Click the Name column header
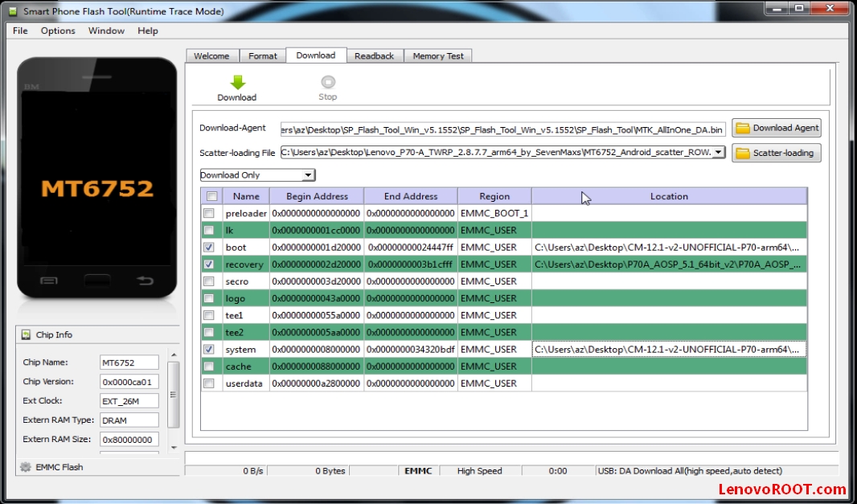This screenshot has height=504, width=857. point(246,196)
